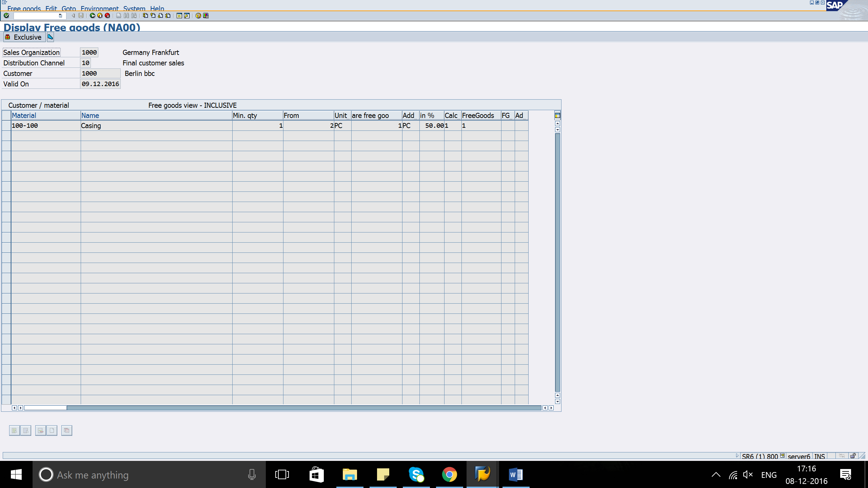Click the calendar validity periods icon
Screen dimensions: 868x488
(x=67, y=430)
